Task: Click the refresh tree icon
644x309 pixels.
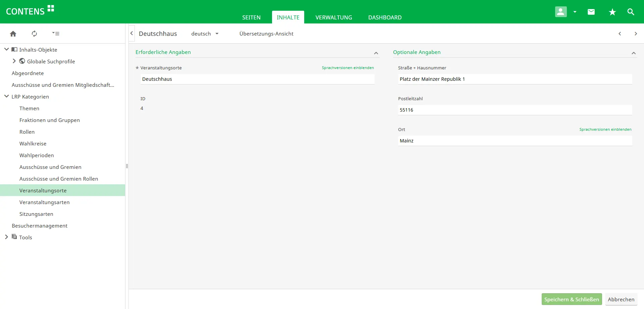Action: tap(34, 34)
